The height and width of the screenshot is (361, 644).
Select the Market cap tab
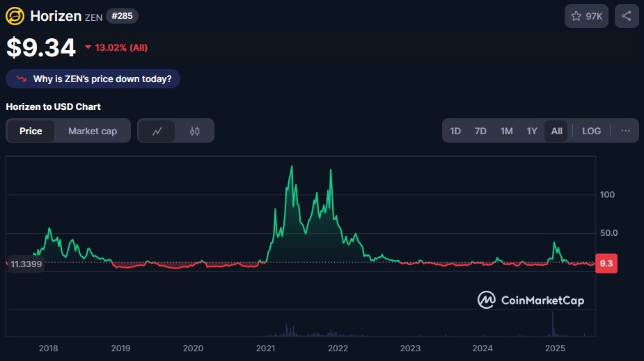coord(93,131)
